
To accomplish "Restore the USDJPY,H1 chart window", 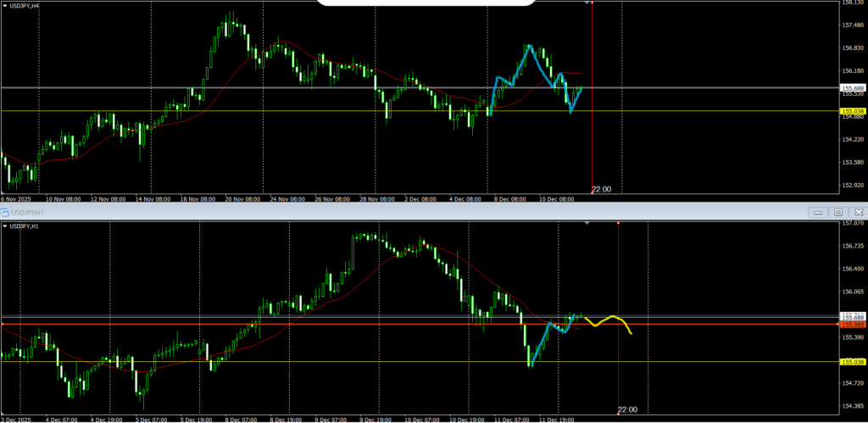I will click(x=838, y=212).
